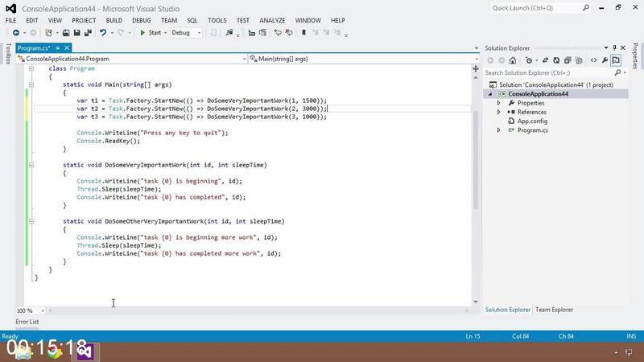644x362 pixels.
Task: Toggle auto-hide pin on Solution Explorer
Action: coord(614,48)
